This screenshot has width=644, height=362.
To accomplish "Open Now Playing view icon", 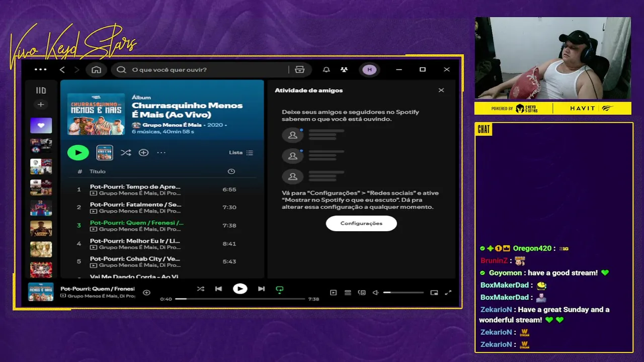I will pyautogui.click(x=333, y=293).
